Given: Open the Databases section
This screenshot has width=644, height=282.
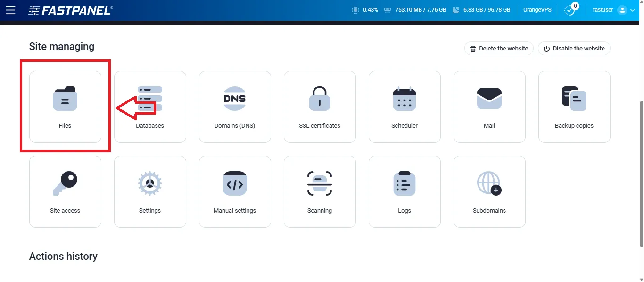Looking at the screenshot, I should point(150,107).
